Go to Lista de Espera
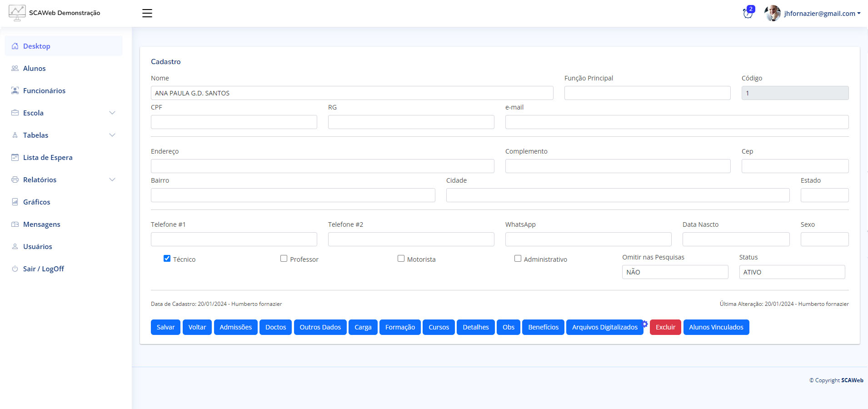This screenshot has width=868, height=409. [48, 157]
